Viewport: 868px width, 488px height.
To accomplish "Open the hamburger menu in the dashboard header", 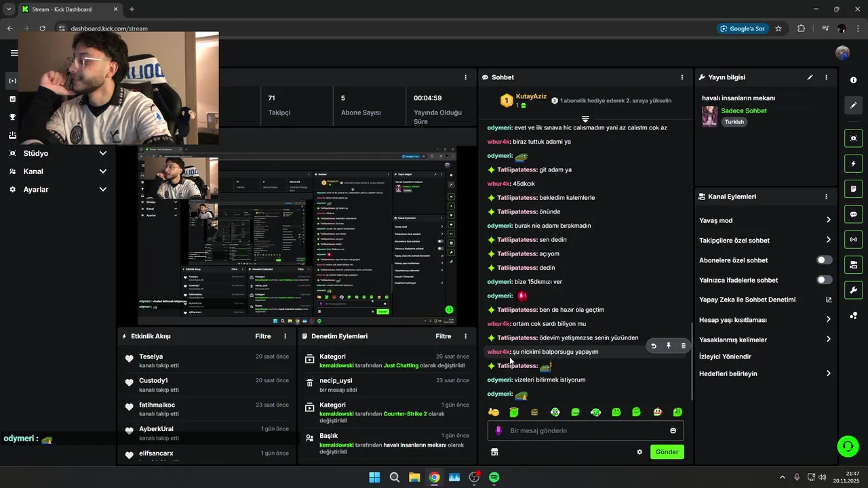I will click(14, 53).
